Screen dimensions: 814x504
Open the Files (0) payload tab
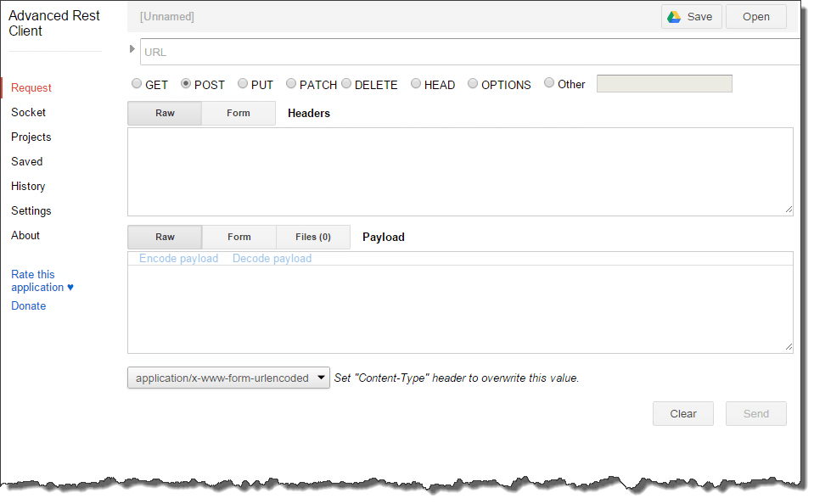point(313,238)
